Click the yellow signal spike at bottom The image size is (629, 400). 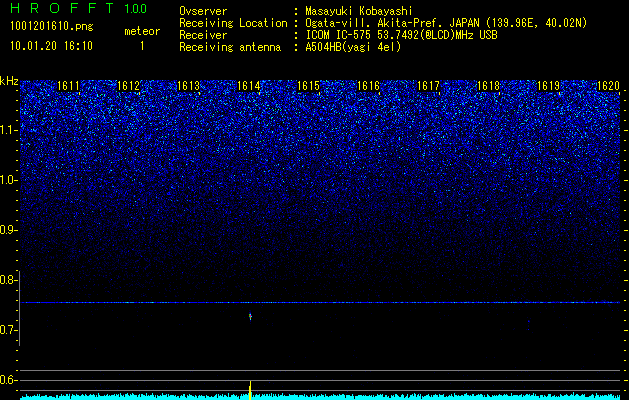250,390
